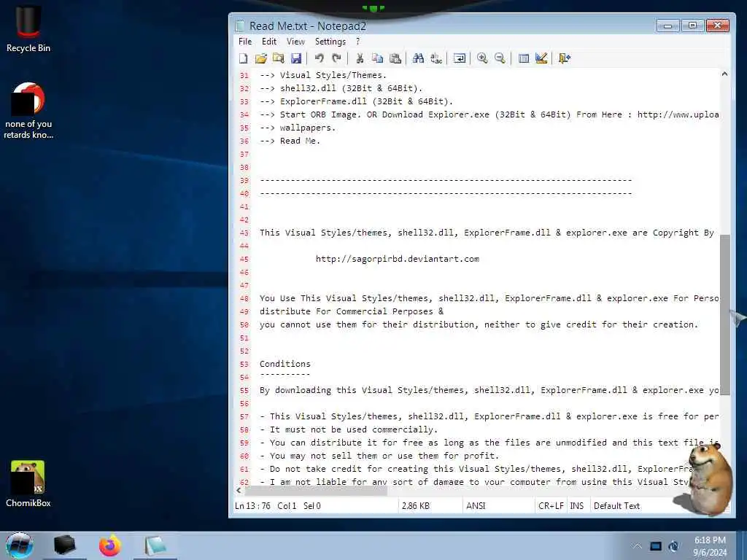Image resolution: width=747 pixels, height=560 pixels.
Task: Select the Recycle Bin desktop icon
Action: (28, 28)
